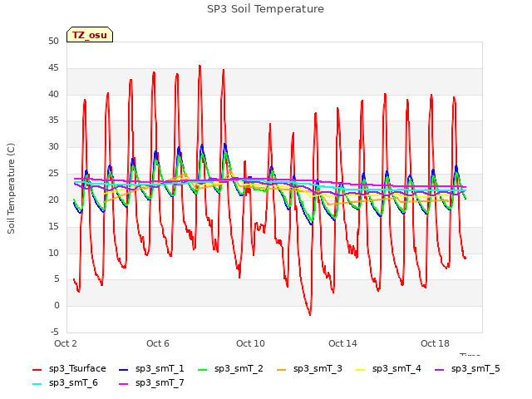Click the purple sp3_smT_5 color marker
532x399 pixels.
pos(440,369)
